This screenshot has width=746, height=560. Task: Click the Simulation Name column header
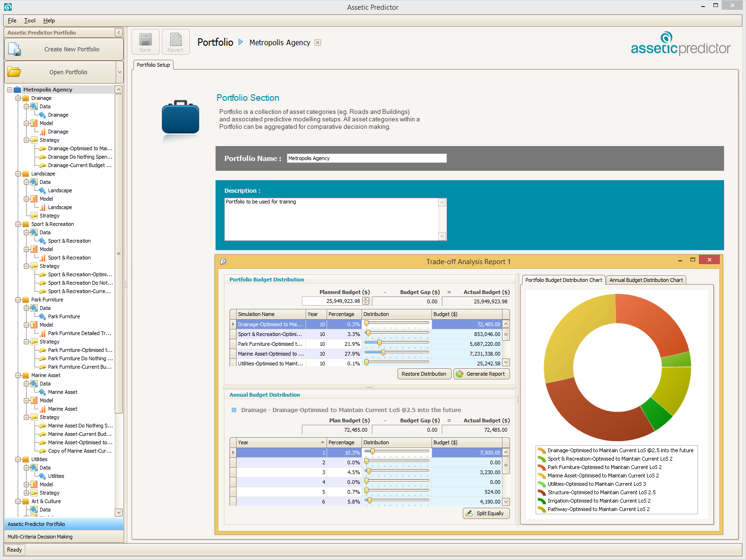271,314
